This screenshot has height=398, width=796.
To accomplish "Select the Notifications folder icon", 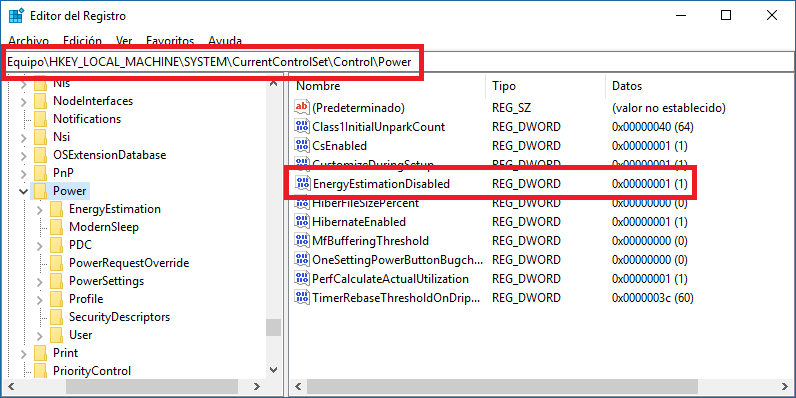I will tap(40, 119).
